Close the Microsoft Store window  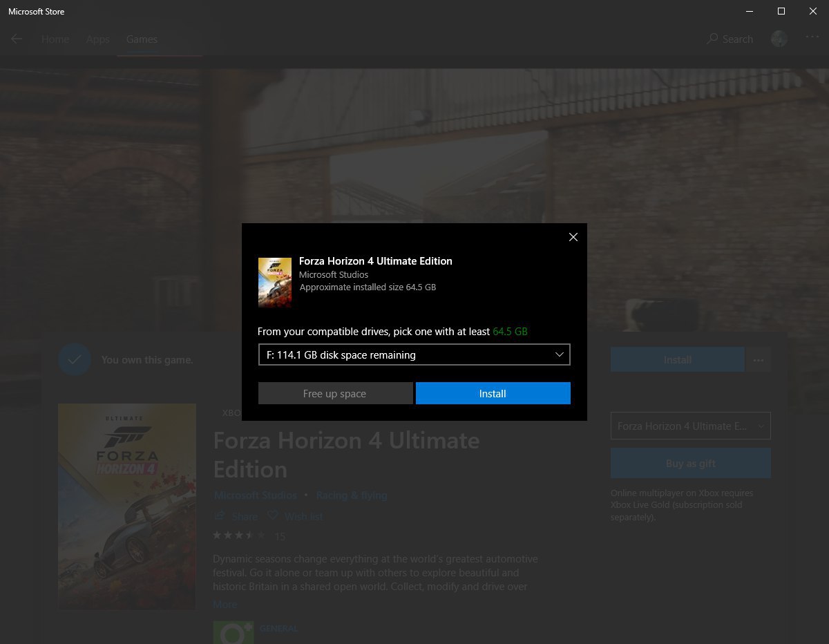[x=813, y=11]
